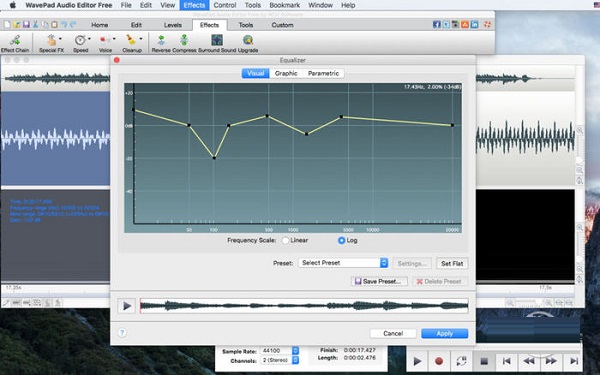
Task: Click the Facebook share icon
Action: pyautogui.click(x=437, y=24)
